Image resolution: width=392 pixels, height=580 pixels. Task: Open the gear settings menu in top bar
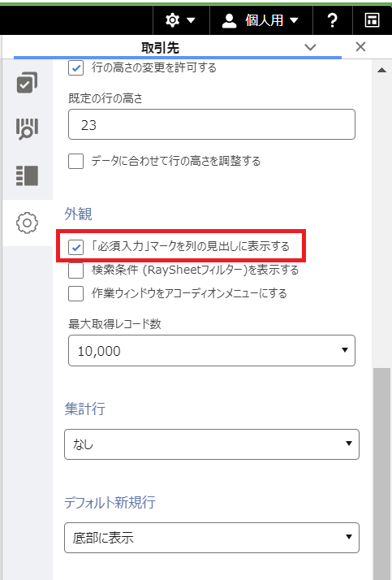[181, 20]
